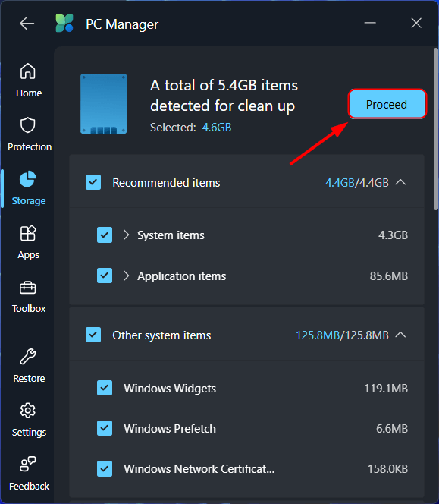Click the 158.0KB size value
The image size is (439, 504).
(x=387, y=468)
